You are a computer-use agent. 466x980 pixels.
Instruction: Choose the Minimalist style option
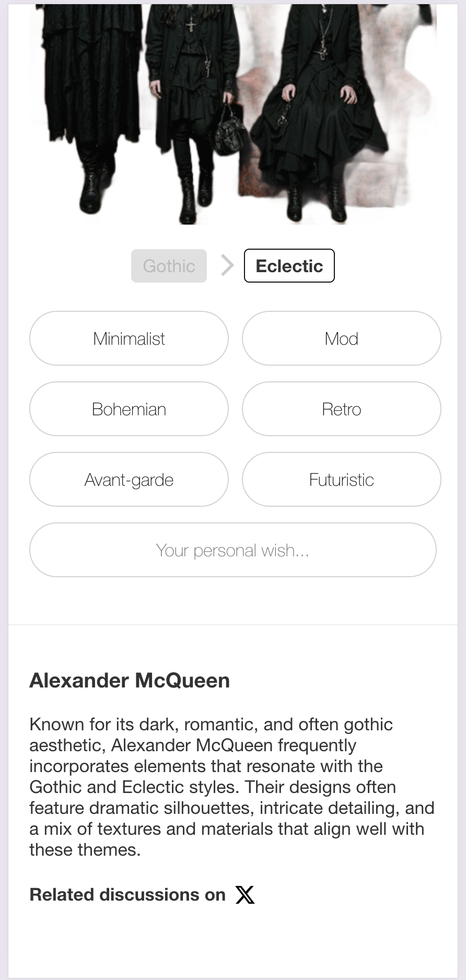click(x=129, y=339)
